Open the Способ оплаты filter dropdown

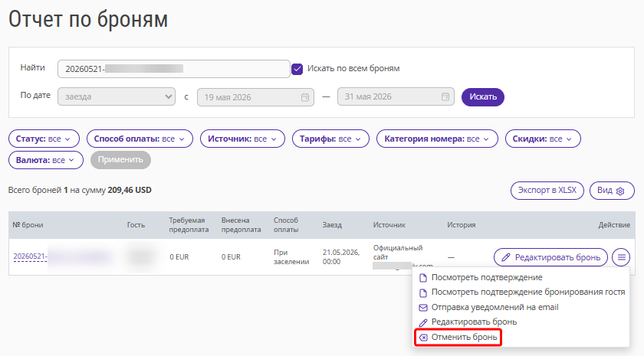point(140,139)
